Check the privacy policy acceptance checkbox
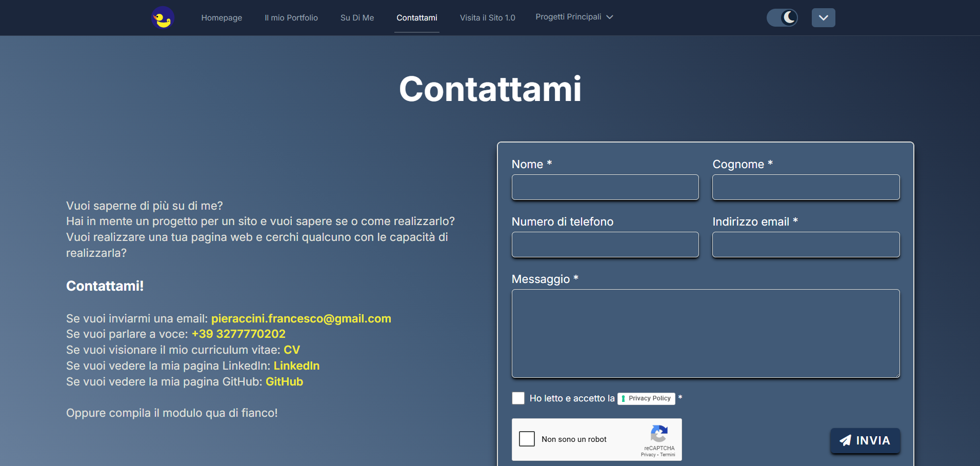The image size is (980, 466). point(518,398)
